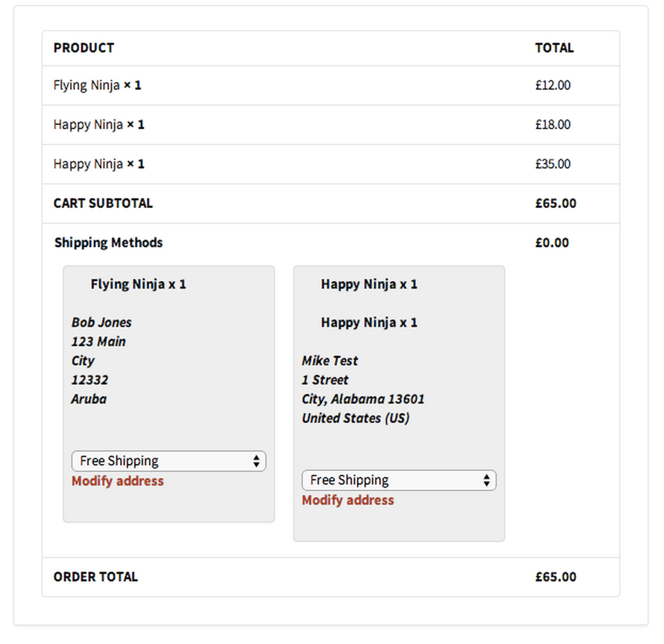This screenshot has width=664, height=644.
Task: Click the stepper arrows on Aruba shipping select
Action: (256, 461)
